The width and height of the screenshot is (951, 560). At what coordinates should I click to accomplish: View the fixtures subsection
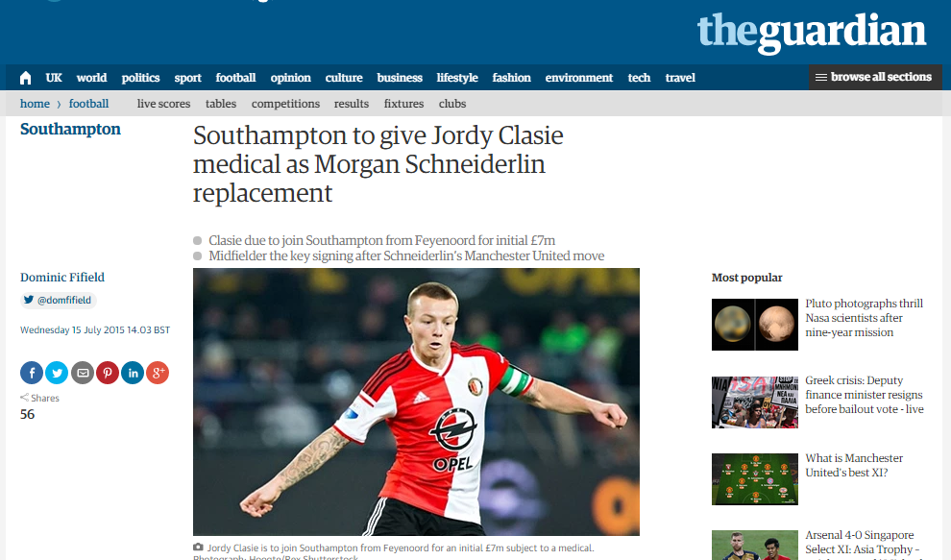[403, 104]
